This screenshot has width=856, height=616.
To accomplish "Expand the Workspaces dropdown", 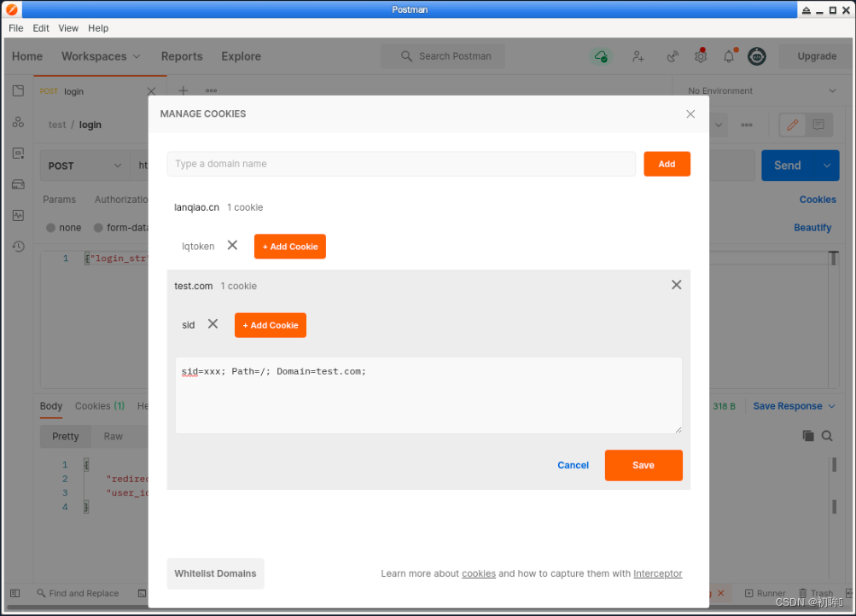I will point(101,56).
